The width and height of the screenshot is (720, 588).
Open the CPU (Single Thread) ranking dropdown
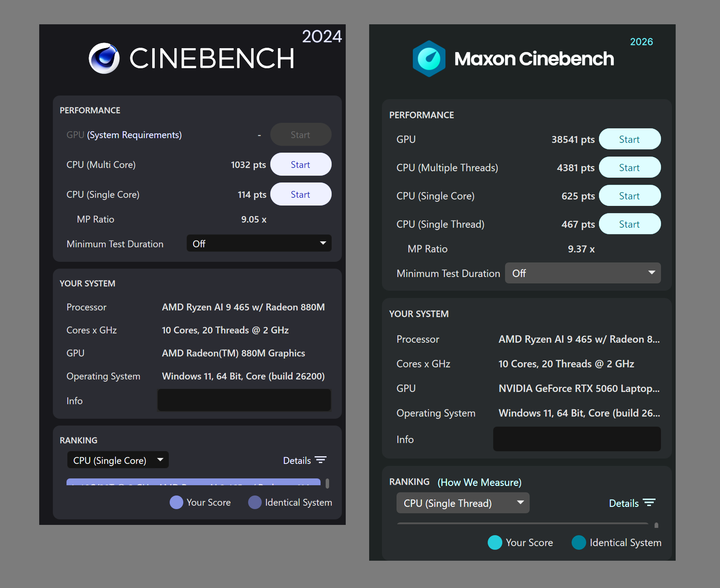(x=463, y=503)
